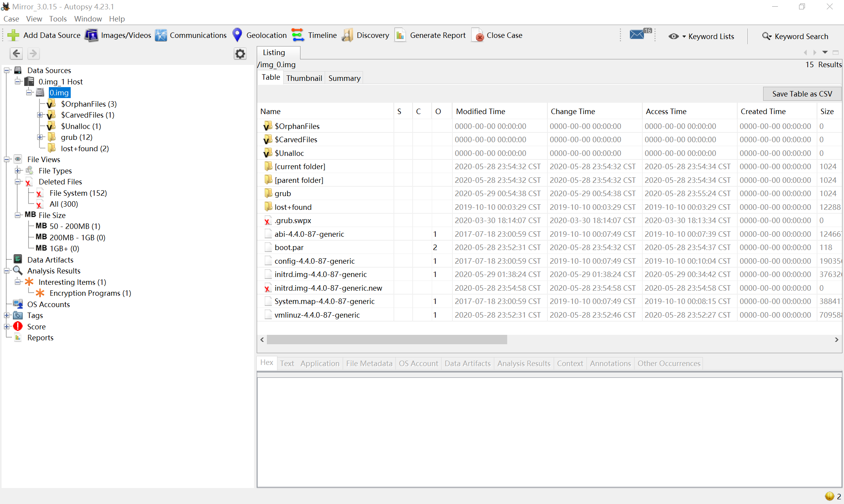844x504 pixels.
Task: Click the yellow status indicator at bottom right
Action: 830,496
